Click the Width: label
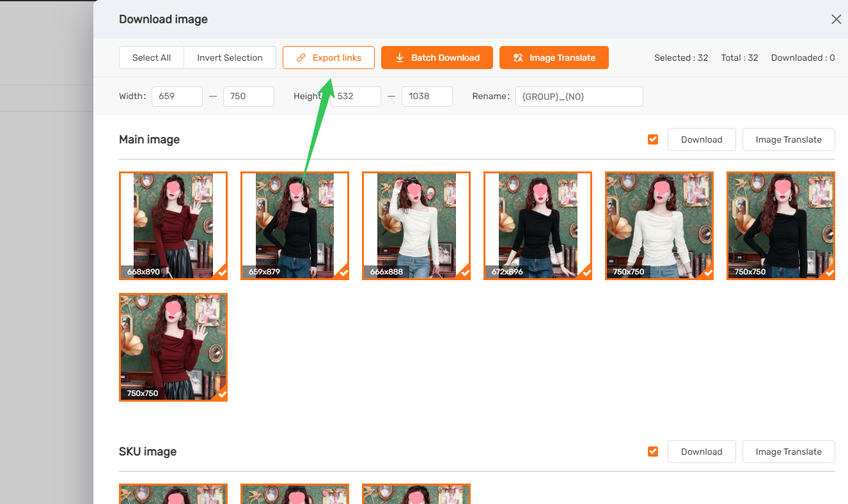848x504 pixels. tap(132, 97)
